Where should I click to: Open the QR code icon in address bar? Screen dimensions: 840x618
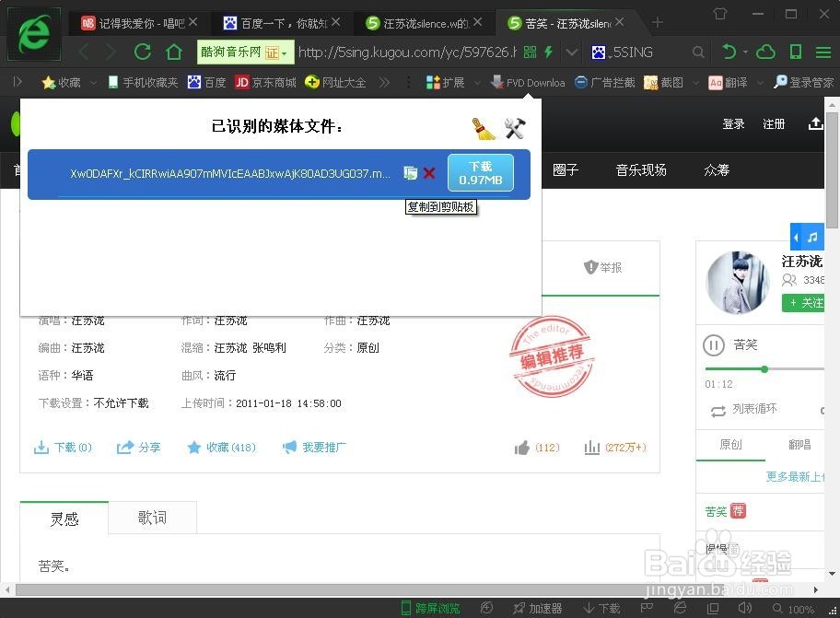coord(530,52)
